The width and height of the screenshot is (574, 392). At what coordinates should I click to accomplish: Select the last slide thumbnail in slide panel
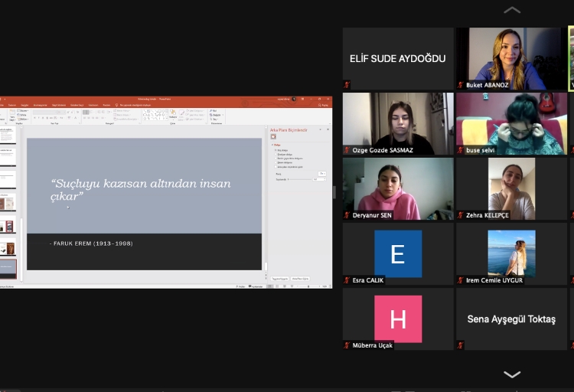point(8,268)
